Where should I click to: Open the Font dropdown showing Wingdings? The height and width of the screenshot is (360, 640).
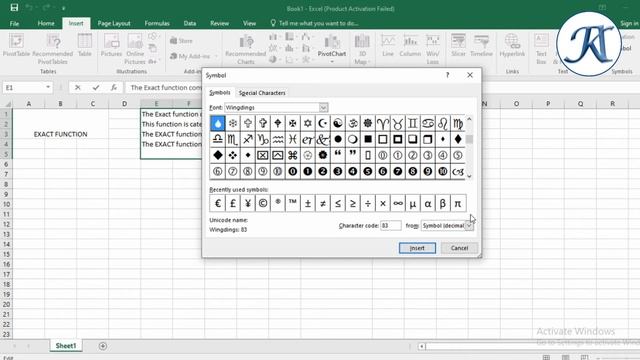[x=323, y=107]
